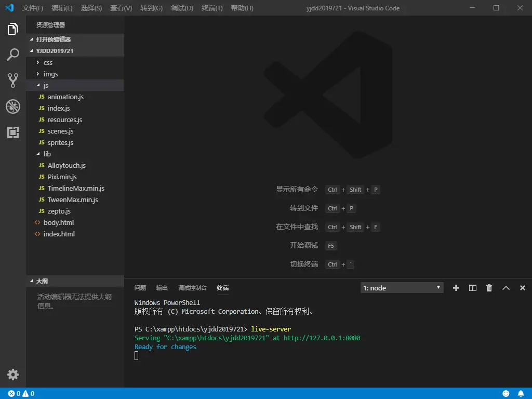Viewport: 532px width, 399px height.
Task: Open the 查看(V) menu
Action: [x=121, y=8]
